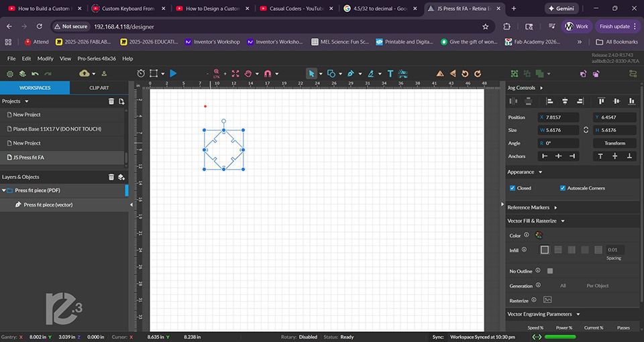Click the rotate clockwise icon
Image resolution: width=644 pixels, height=342 pixels.
pos(478,74)
